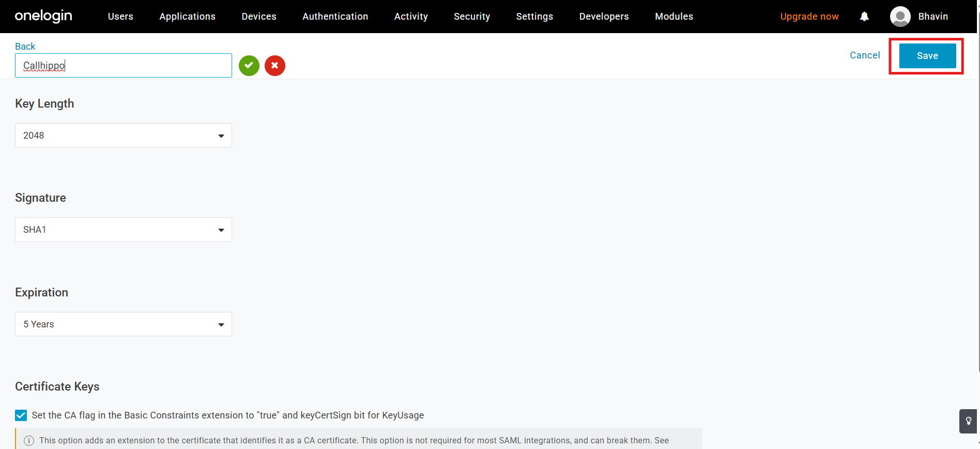Open the Devices menu
The image size is (980, 449).
click(x=259, y=17)
